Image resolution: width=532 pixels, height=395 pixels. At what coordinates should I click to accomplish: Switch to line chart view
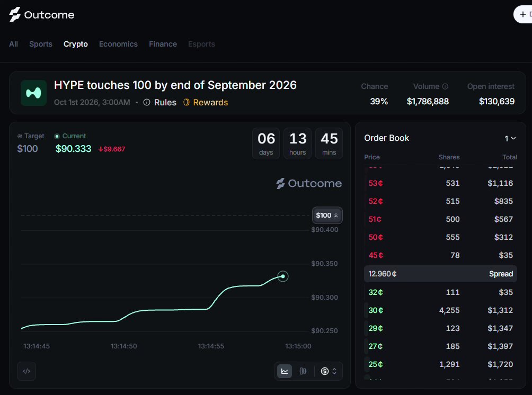[285, 371]
